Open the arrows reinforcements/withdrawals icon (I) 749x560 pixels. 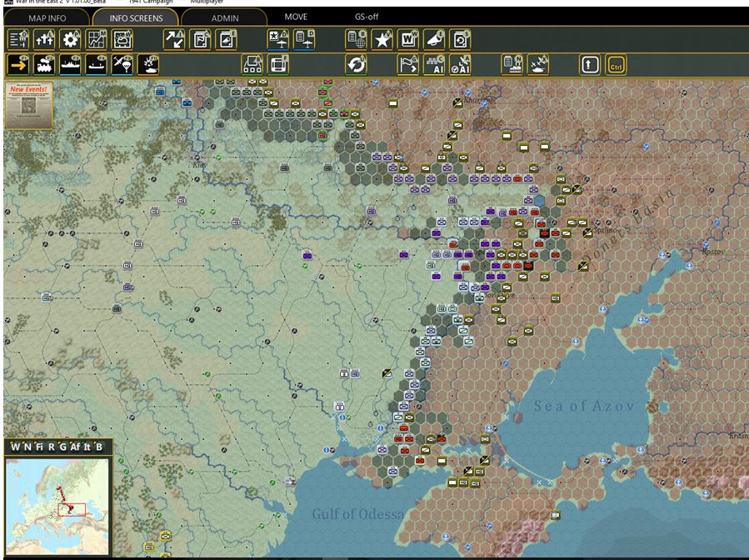click(174, 39)
